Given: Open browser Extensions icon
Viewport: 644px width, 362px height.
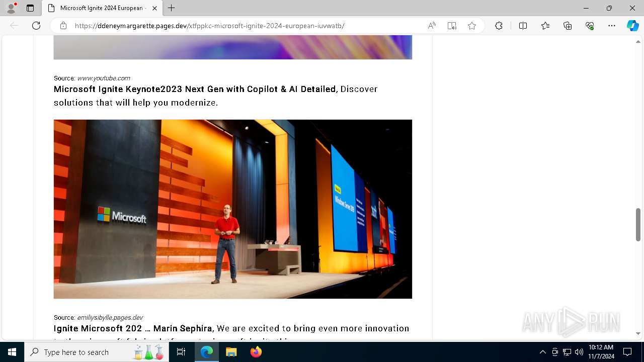Looking at the screenshot, I should click(499, 26).
